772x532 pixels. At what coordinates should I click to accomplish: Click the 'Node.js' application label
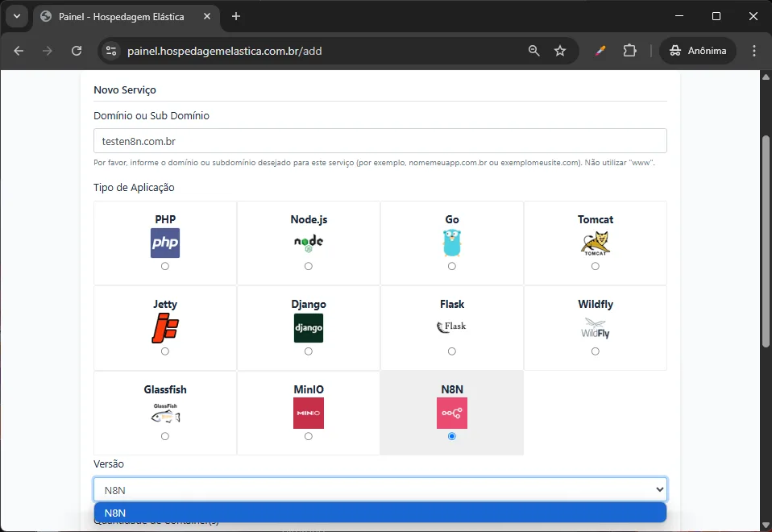[309, 220]
